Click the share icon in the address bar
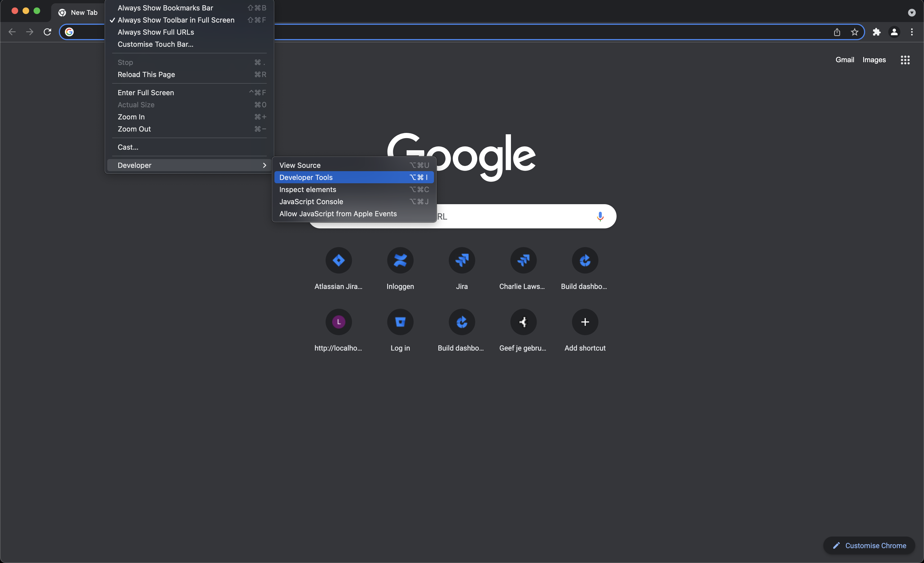This screenshot has width=924, height=563. pyautogui.click(x=837, y=32)
